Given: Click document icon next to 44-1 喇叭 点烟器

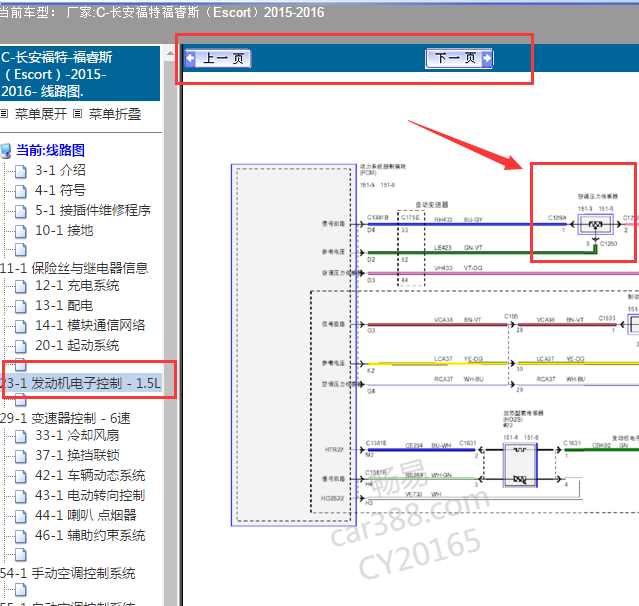Looking at the screenshot, I should 21,516.
